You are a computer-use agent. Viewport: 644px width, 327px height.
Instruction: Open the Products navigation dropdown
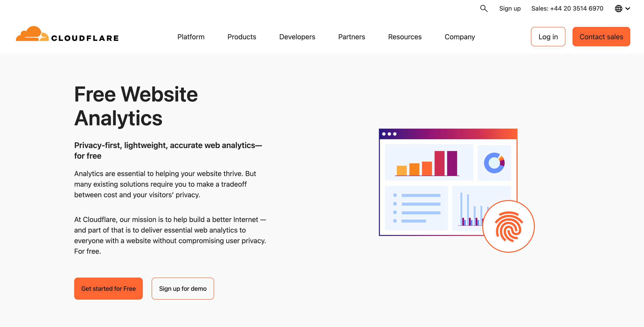[242, 37]
